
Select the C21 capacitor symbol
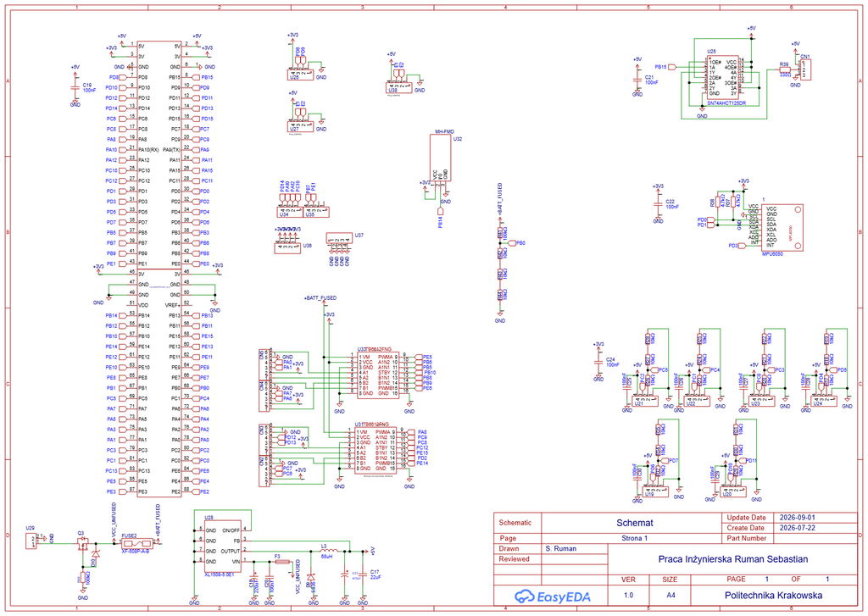click(x=637, y=79)
